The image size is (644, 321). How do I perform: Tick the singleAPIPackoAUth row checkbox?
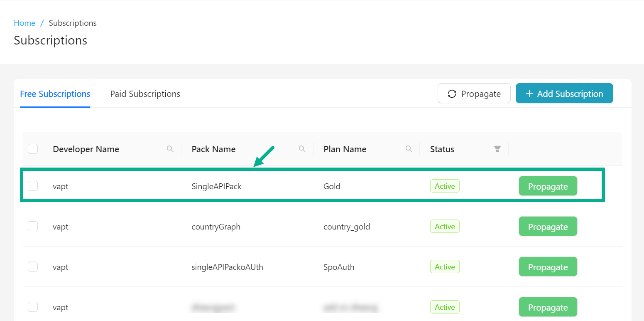click(x=33, y=266)
